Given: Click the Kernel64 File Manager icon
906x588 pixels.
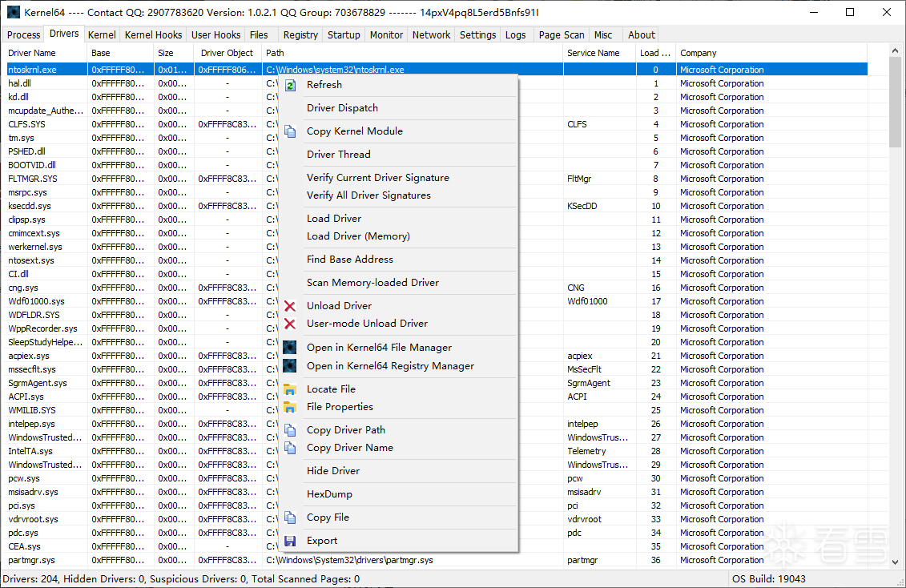Looking at the screenshot, I should 290,348.
